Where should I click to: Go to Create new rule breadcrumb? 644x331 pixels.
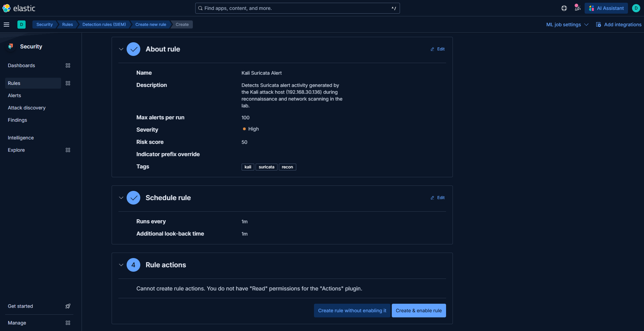pos(151,25)
